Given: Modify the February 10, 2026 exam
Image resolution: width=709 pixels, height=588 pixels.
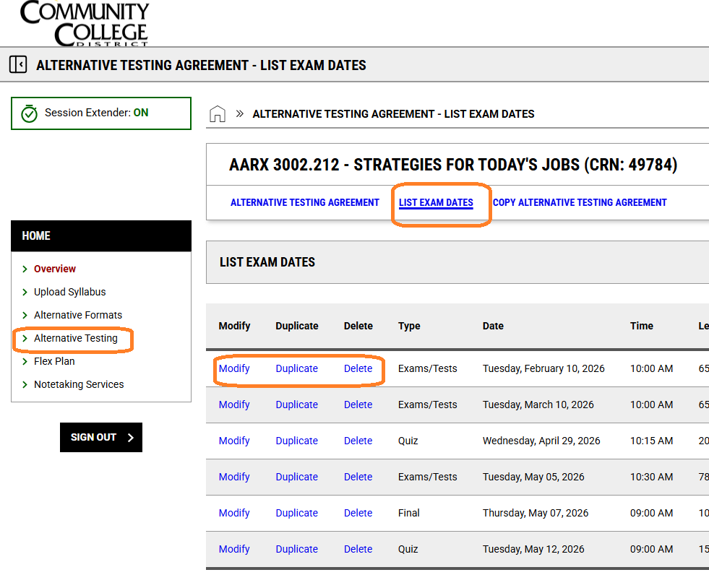Looking at the screenshot, I should tap(234, 368).
